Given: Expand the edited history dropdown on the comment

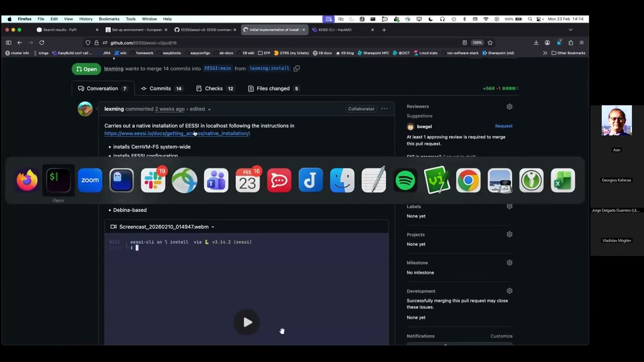Looking at the screenshot, I should [x=200, y=109].
